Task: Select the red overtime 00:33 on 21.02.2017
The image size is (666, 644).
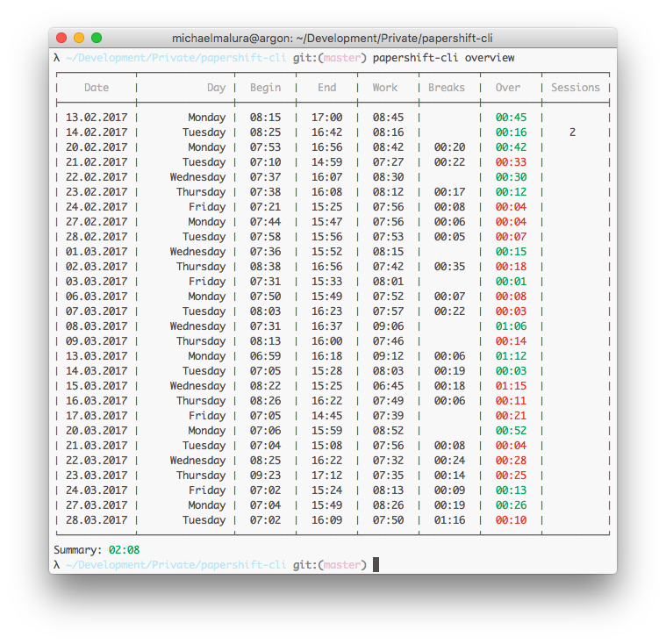Action: [511, 161]
